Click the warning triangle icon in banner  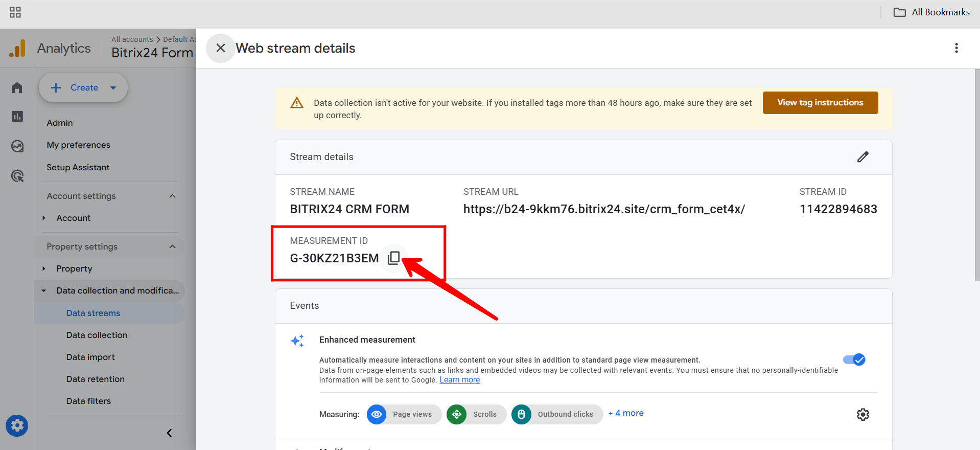click(x=297, y=103)
